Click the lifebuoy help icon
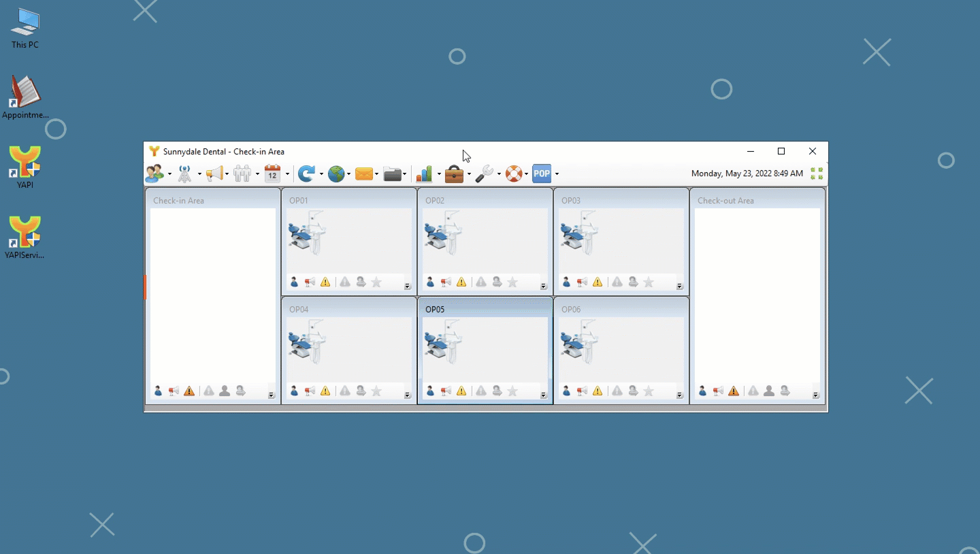The height and width of the screenshot is (554, 980). (x=514, y=174)
